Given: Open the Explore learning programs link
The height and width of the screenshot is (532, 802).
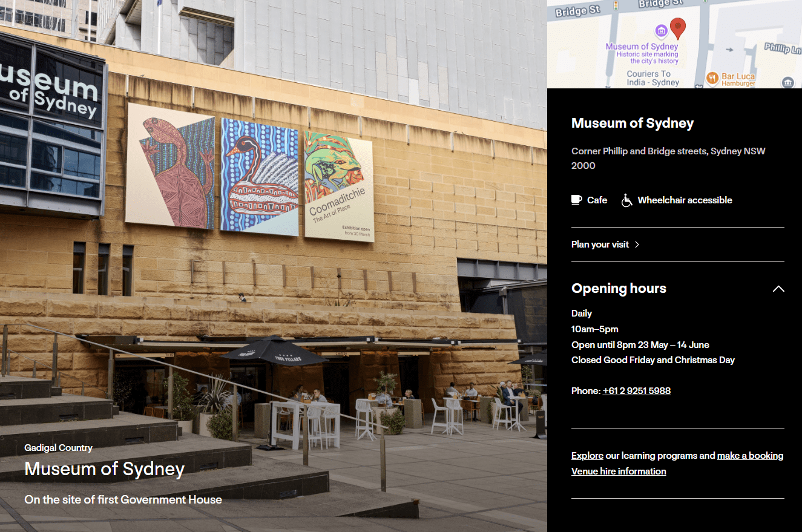Looking at the screenshot, I should click(x=587, y=456).
